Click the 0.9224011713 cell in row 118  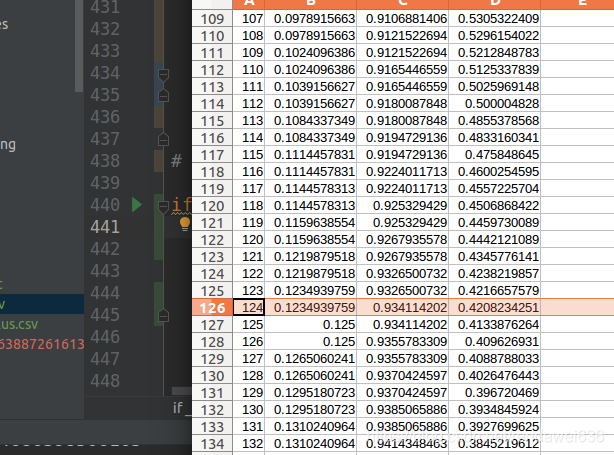(x=403, y=172)
